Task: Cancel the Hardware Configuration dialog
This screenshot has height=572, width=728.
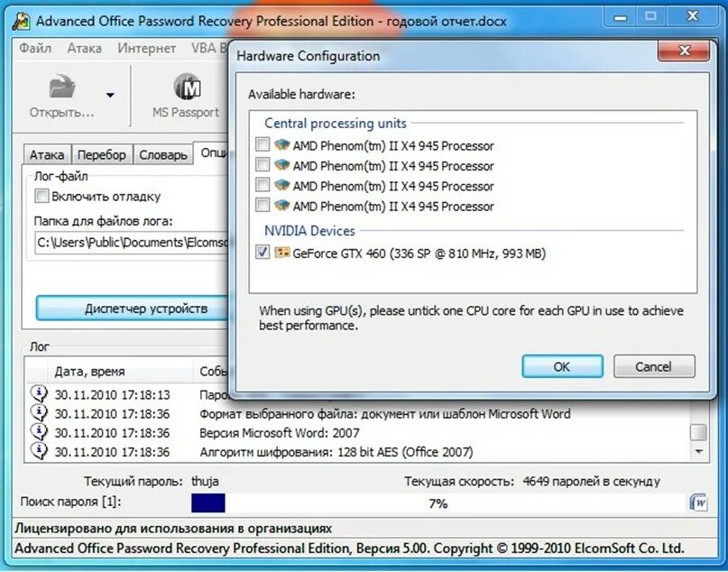Action: [654, 367]
